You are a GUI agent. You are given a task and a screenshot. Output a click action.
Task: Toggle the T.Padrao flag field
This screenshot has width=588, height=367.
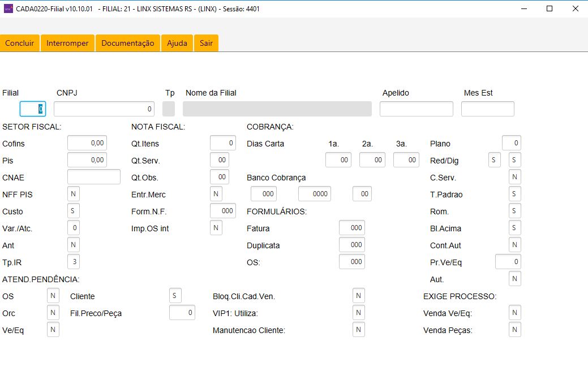pos(515,194)
